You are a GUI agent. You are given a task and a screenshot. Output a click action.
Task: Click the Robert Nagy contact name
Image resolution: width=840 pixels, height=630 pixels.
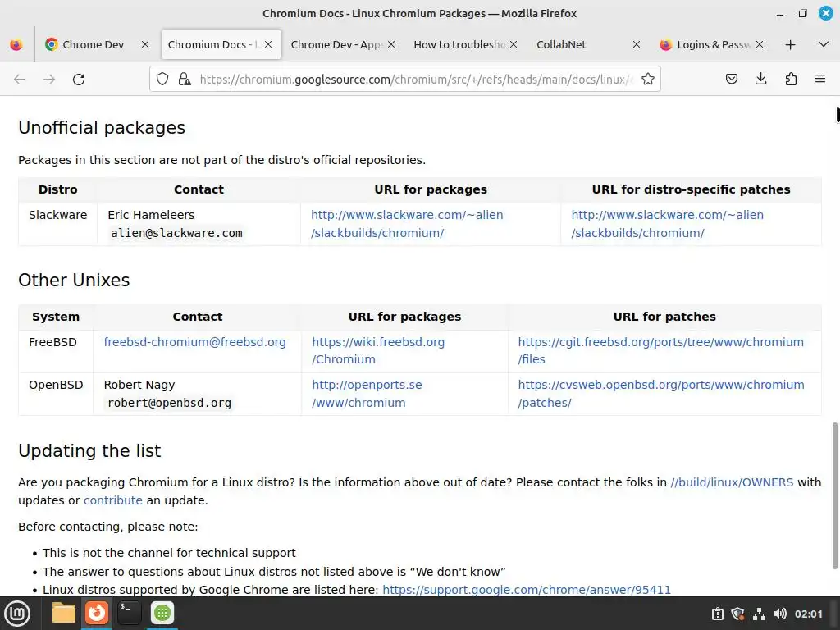(x=139, y=385)
